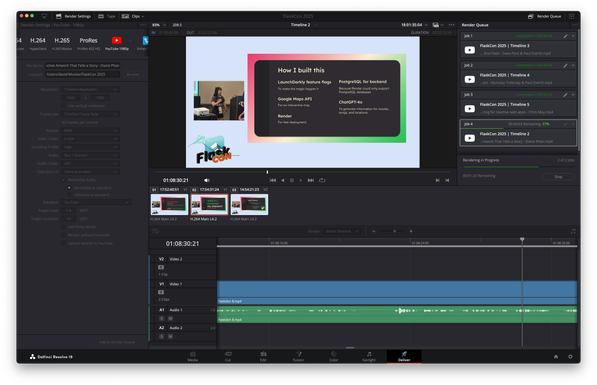Enable Use Proxy Media checkbox
597x385 pixels.
(x=64, y=227)
